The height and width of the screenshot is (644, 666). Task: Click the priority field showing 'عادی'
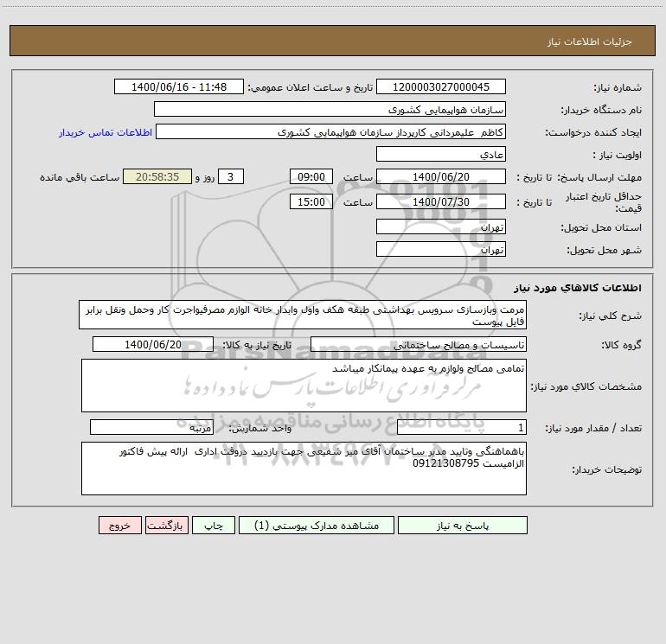[x=441, y=154]
